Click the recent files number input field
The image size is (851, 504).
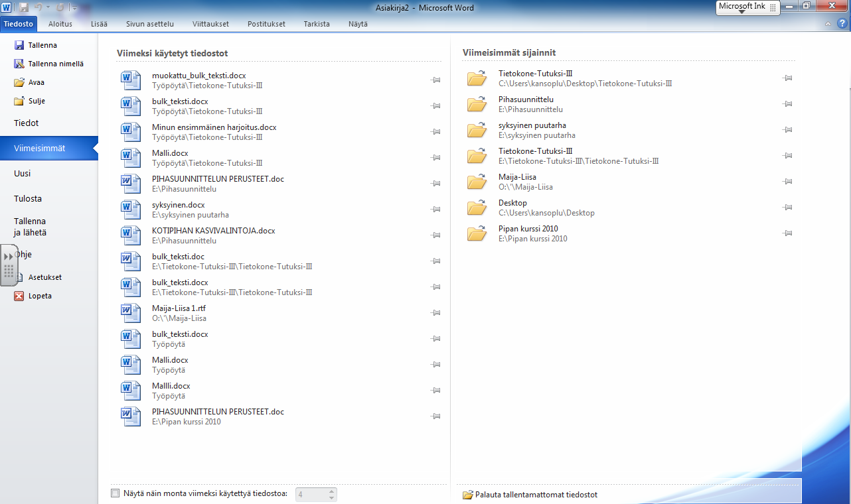point(311,494)
